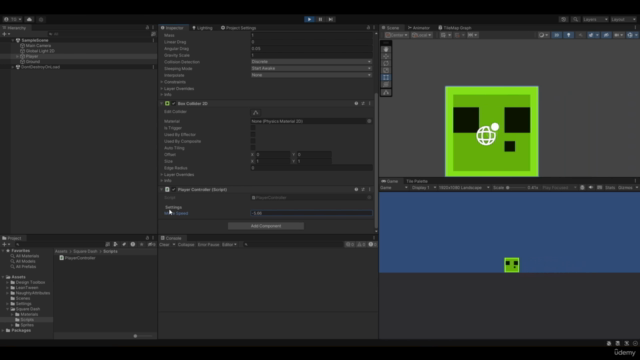Viewport: 640px width, 360px height.
Task: Toggle the Stats overlay in Game view
Action: (610, 188)
